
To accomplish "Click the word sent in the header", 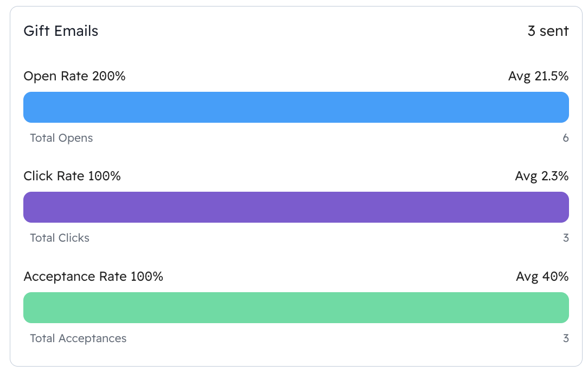I will pyautogui.click(x=554, y=31).
